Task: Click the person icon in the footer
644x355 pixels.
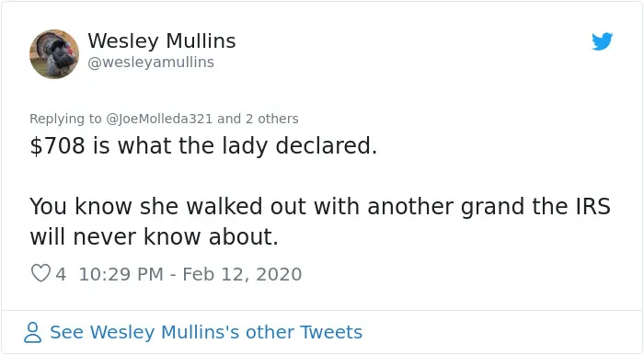Action: tap(32, 332)
